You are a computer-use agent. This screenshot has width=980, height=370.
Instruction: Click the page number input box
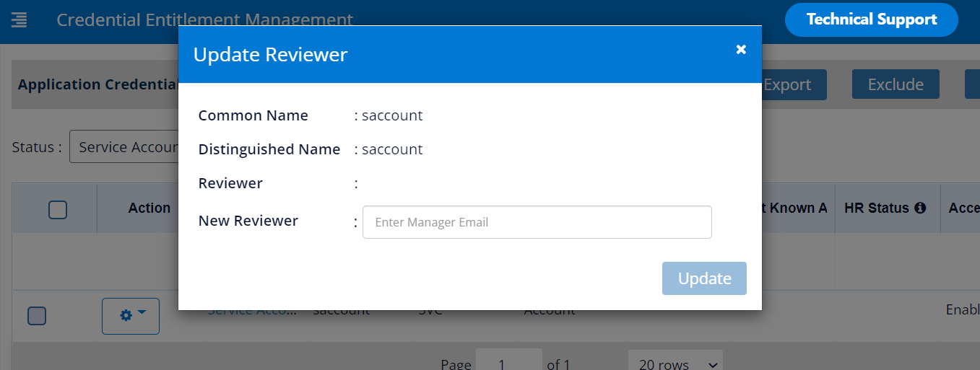(508, 363)
